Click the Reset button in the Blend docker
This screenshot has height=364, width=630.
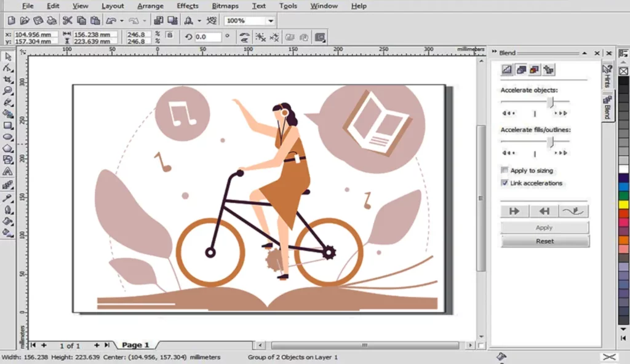(544, 240)
